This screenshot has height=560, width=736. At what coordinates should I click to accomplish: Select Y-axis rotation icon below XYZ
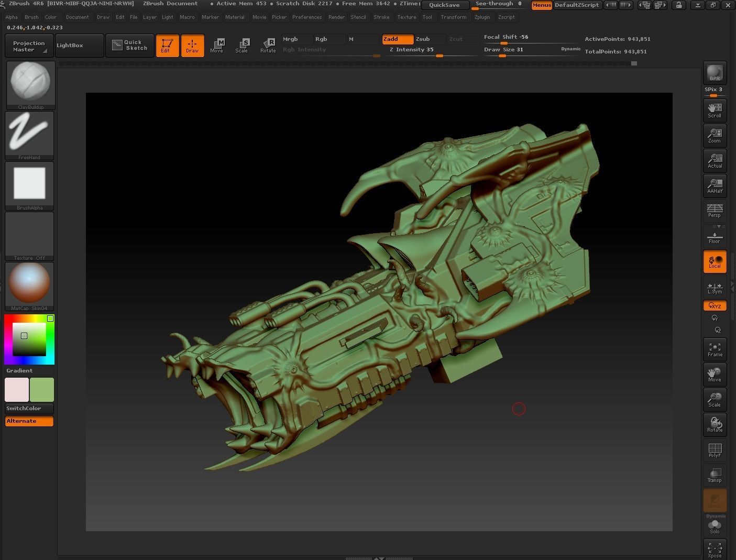click(x=715, y=318)
